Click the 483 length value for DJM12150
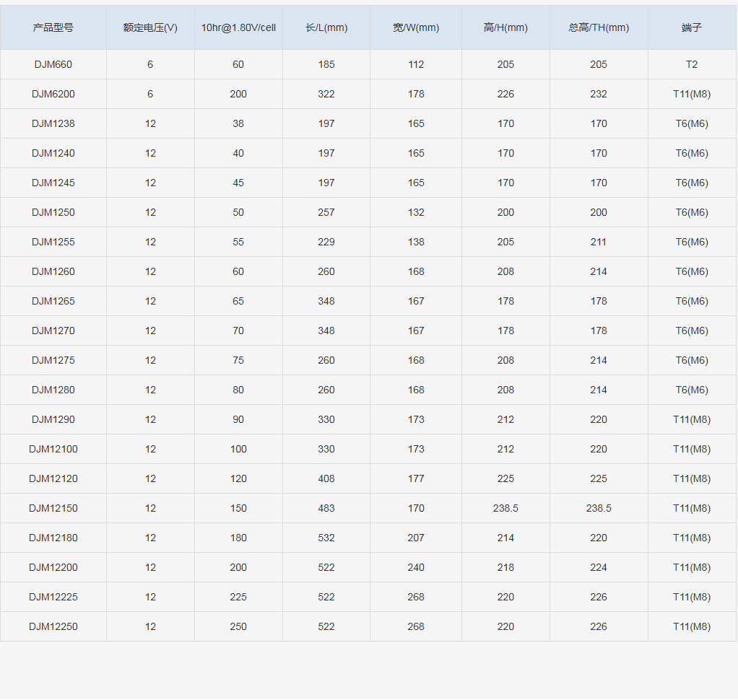This screenshot has height=700, width=738. (x=326, y=509)
